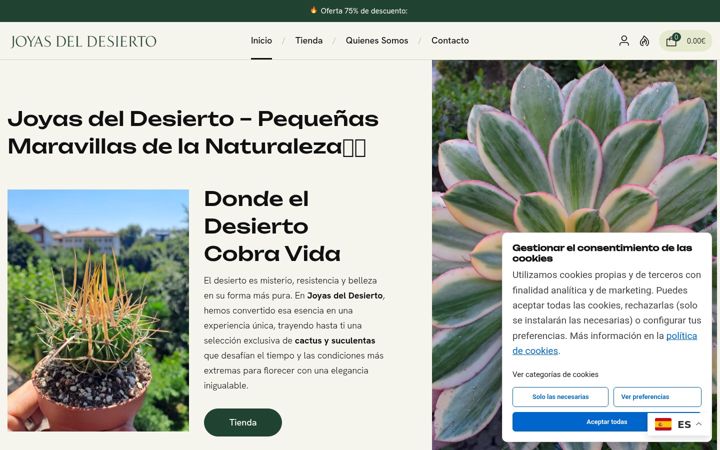Click the Oferta 75% de descuento banner text
The height and width of the screenshot is (450, 720).
point(364,11)
